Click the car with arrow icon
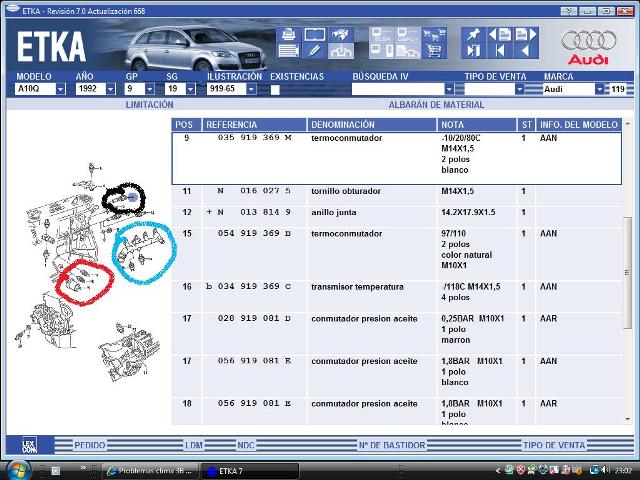640x480 pixels. tap(340, 51)
